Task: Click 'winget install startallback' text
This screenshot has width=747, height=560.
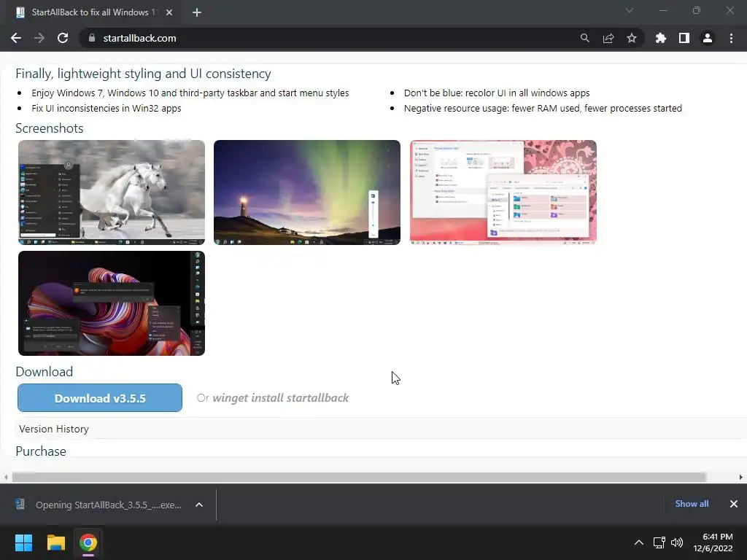Action: point(281,398)
